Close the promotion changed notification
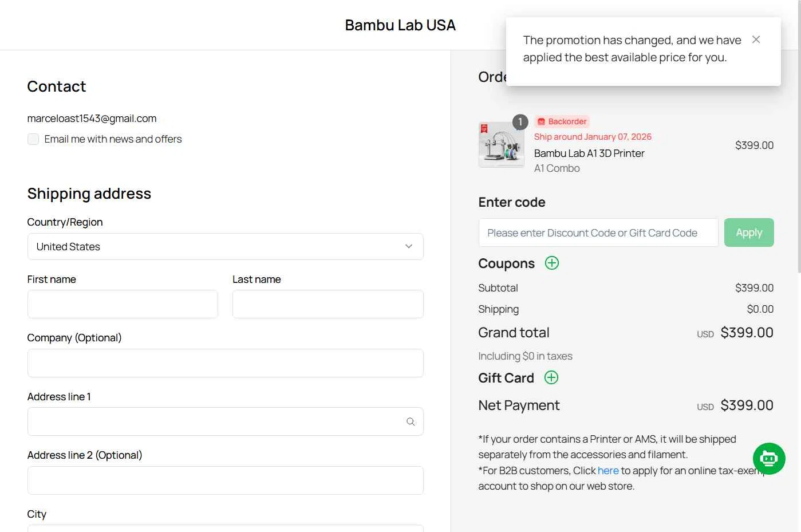This screenshot has height=532, width=801. pos(756,40)
